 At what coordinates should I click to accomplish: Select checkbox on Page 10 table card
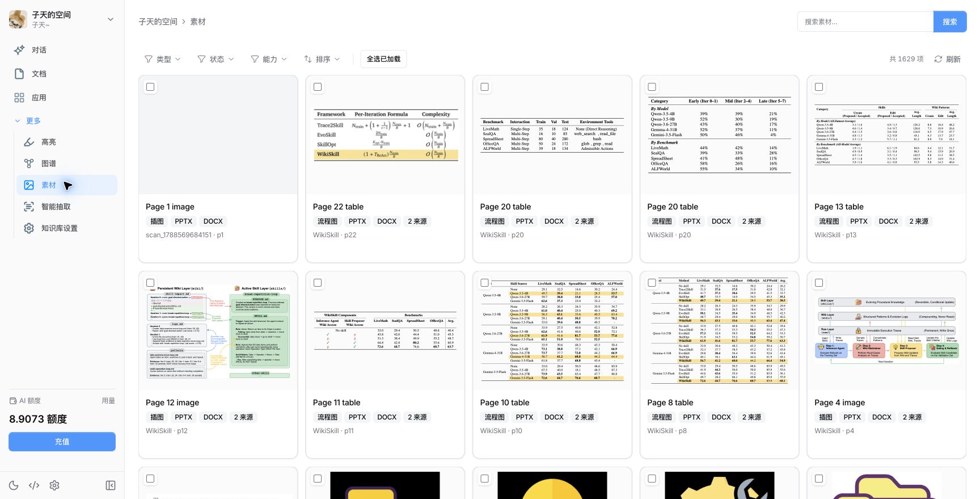484,283
